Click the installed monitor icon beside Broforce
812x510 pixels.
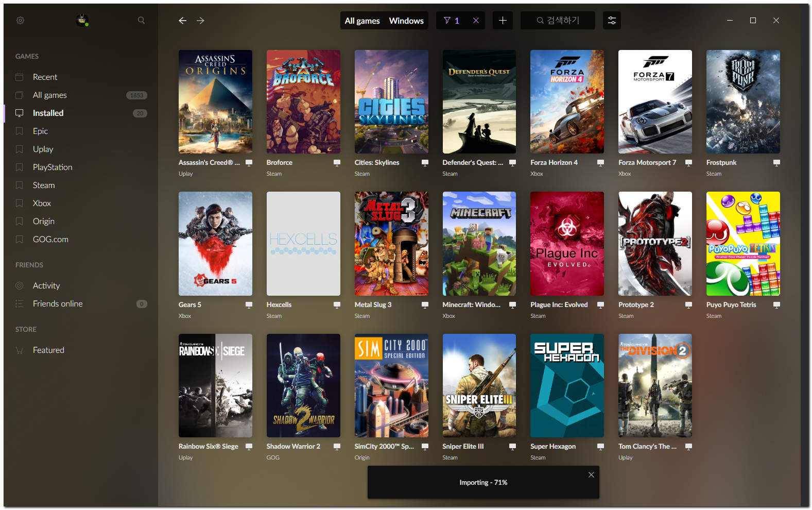(x=337, y=163)
